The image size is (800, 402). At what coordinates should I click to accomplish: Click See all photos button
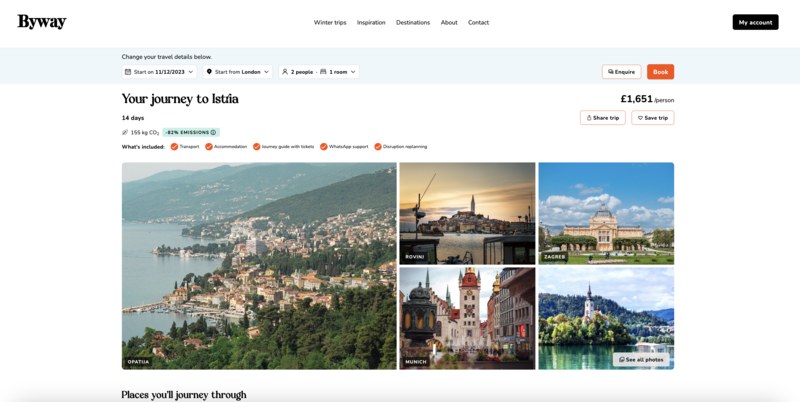tap(641, 359)
